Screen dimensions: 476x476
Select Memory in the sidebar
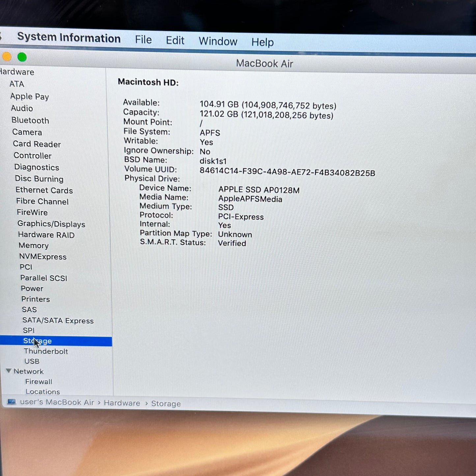(x=34, y=245)
